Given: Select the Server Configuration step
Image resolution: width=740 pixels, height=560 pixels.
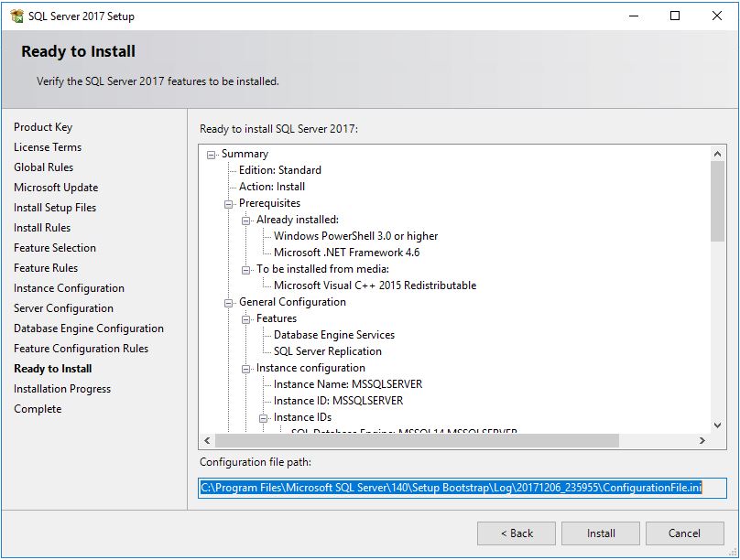Looking at the screenshot, I should (63, 307).
